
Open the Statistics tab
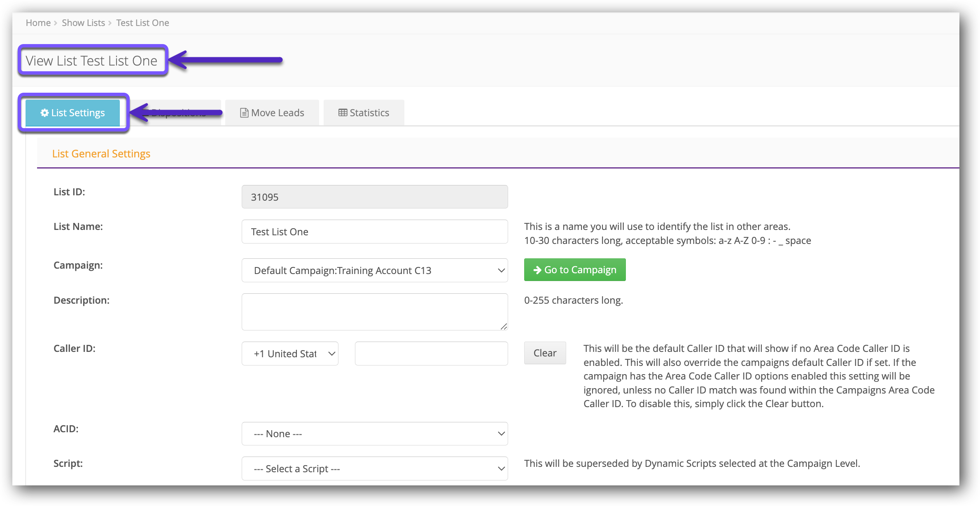[x=364, y=112]
